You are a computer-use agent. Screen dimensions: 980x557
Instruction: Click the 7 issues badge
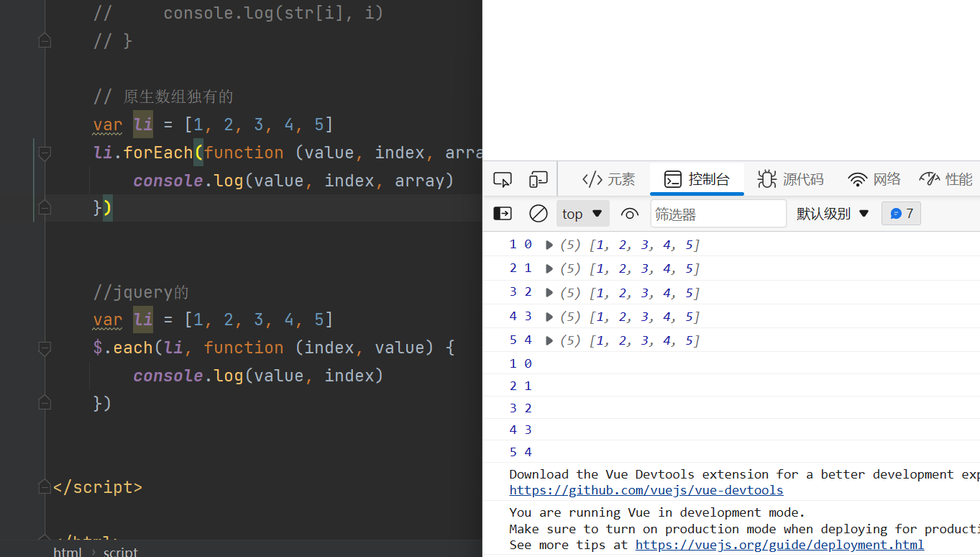pos(902,214)
